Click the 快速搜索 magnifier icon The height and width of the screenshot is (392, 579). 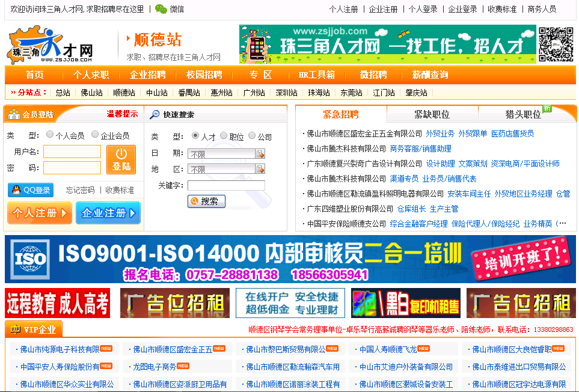coord(155,115)
